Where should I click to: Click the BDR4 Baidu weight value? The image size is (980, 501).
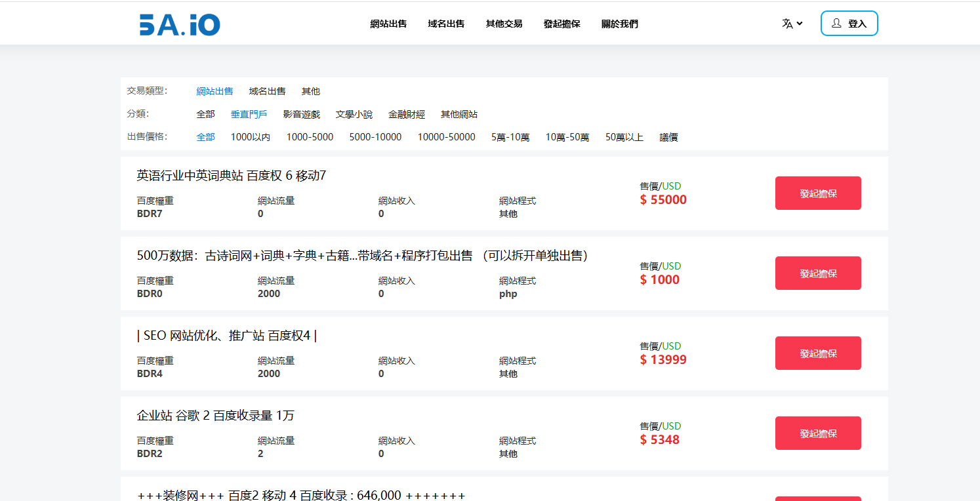pos(150,374)
